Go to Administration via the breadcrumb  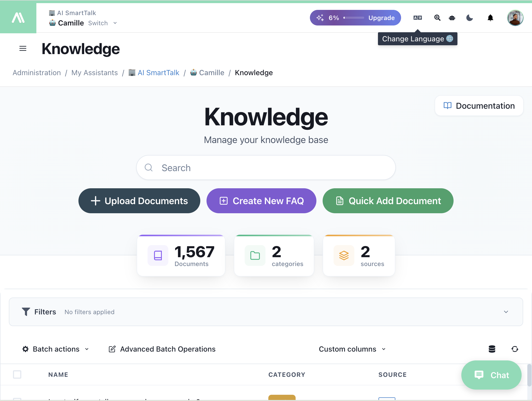[37, 73]
